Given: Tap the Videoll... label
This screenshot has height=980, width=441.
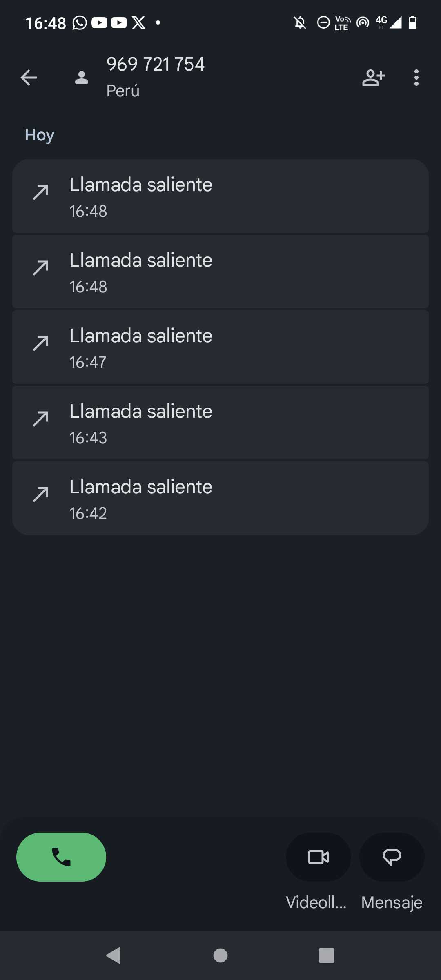Looking at the screenshot, I should point(316,902).
